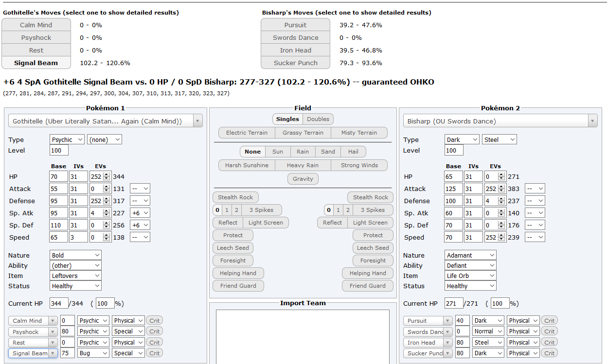
Task: Set 2 Spikes on Pokémon 2 side
Action: 348,210
